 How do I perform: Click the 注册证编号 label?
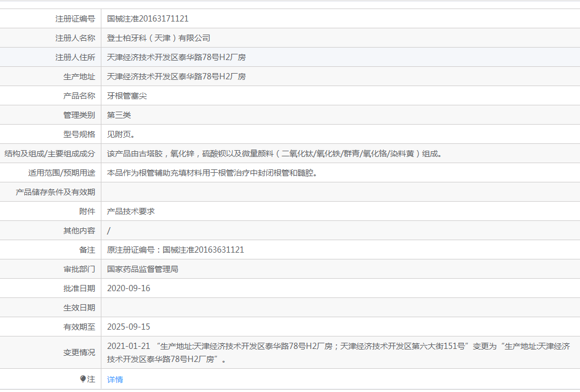coord(75,19)
